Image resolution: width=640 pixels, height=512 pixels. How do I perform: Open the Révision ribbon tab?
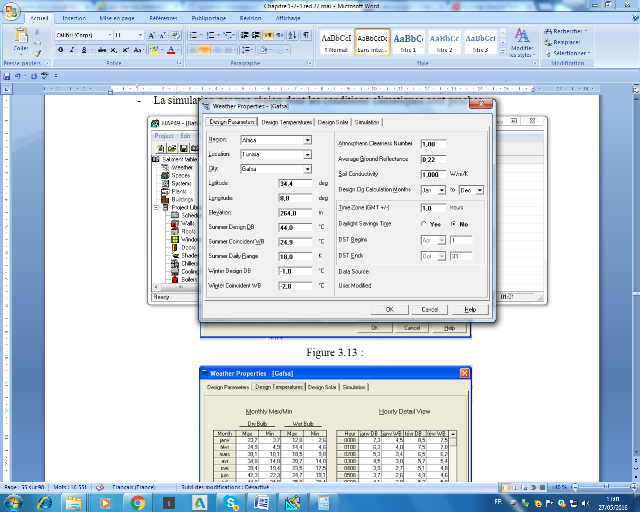coord(249,18)
